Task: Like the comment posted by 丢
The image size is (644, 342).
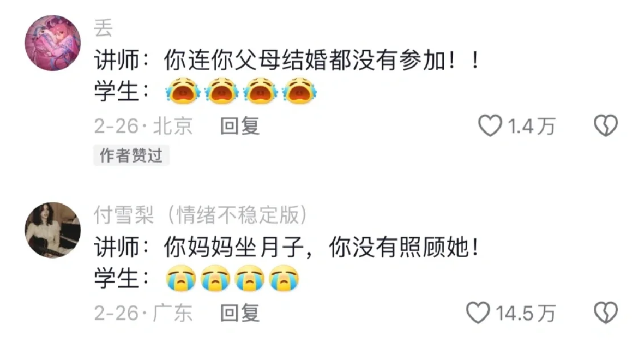Action: click(490, 125)
